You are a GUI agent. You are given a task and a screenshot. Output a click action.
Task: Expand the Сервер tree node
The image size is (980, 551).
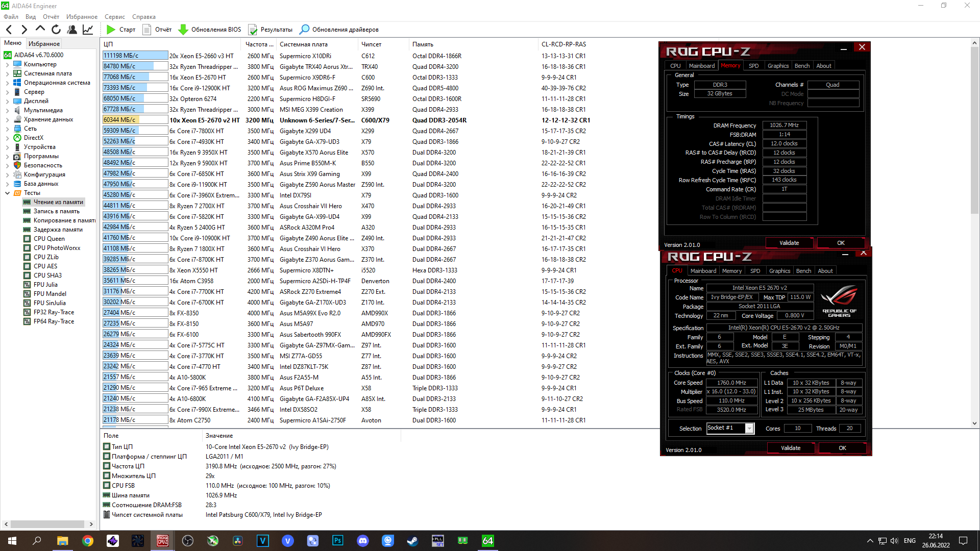click(7, 92)
